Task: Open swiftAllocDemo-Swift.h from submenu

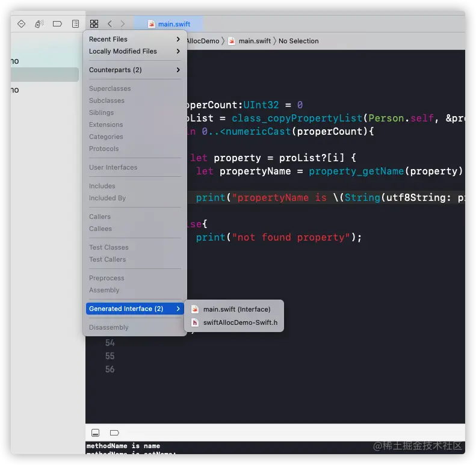Action: point(233,322)
